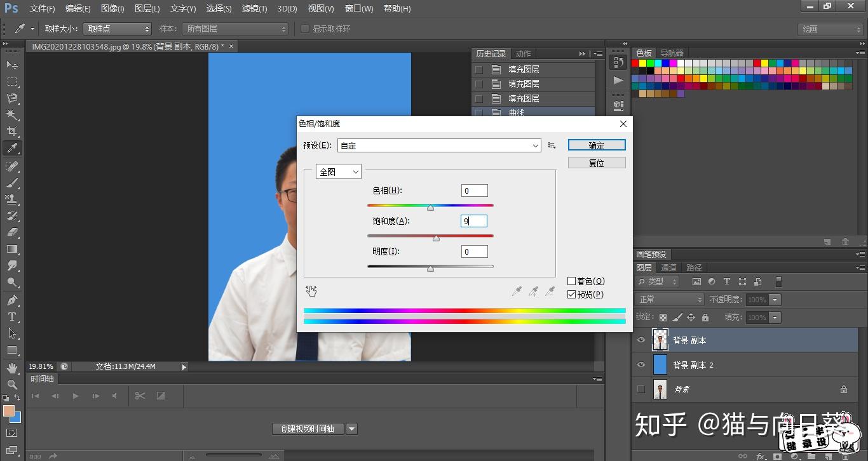The width and height of the screenshot is (868, 461).
Task: Select the Horizontal Type tool
Action: tap(12, 317)
